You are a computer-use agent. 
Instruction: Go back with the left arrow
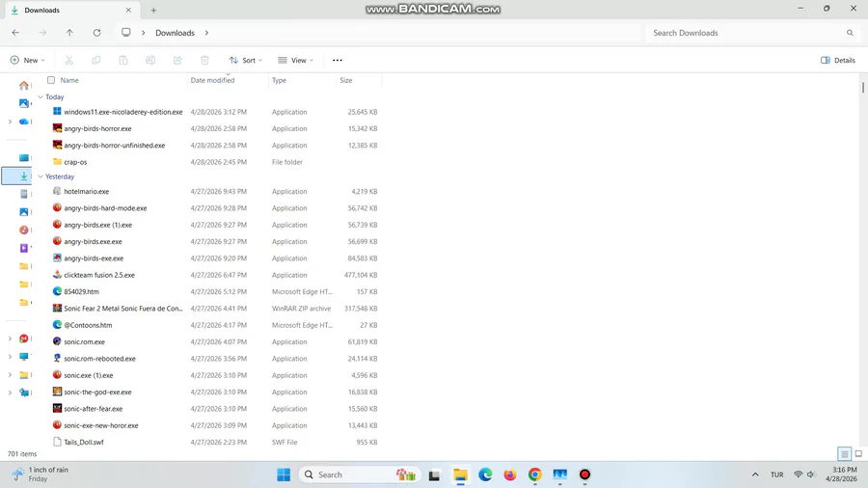pos(15,33)
